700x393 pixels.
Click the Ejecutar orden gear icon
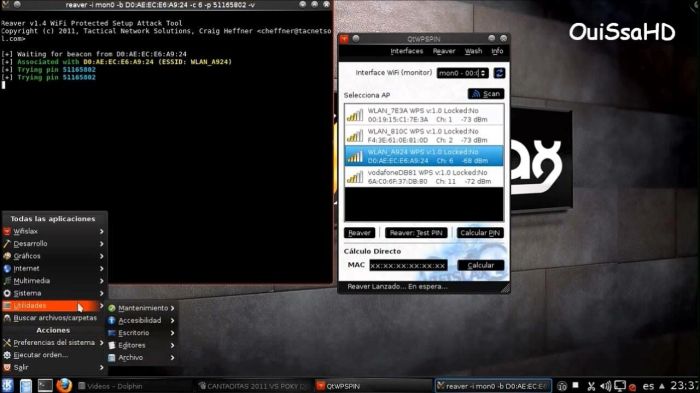pos(7,355)
